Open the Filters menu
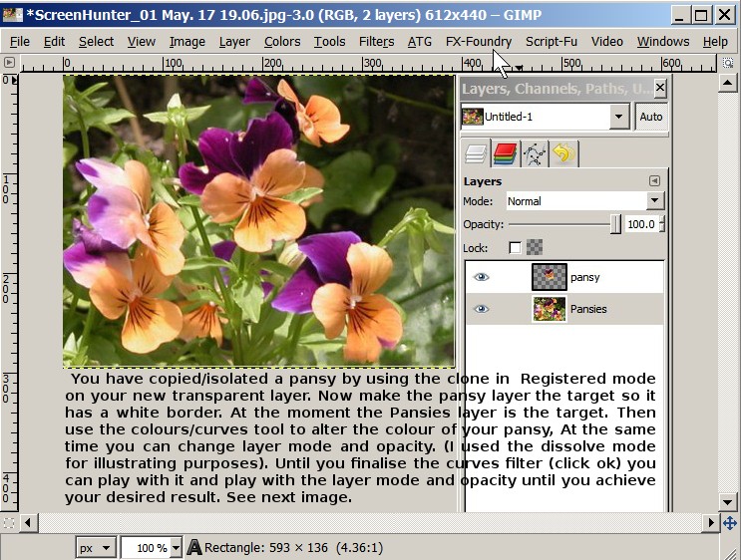 click(376, 42)
